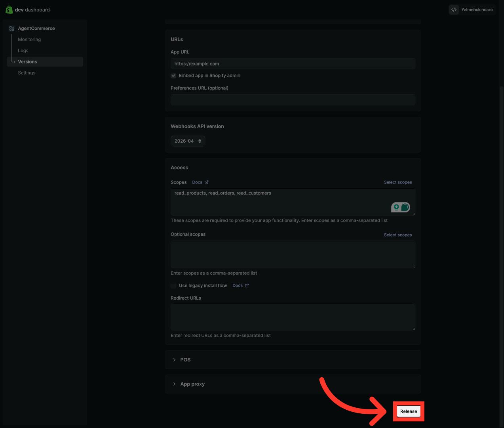The width and height of the screenshot is (504, 428).
Task: Click Select scopes for Optional scopes
Action: coord(398,235)
